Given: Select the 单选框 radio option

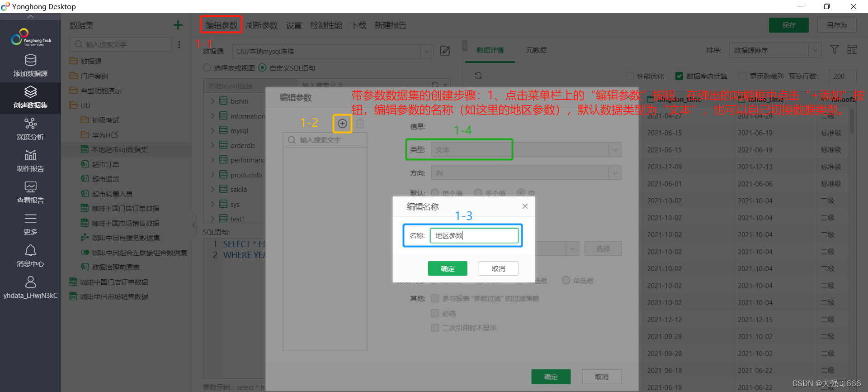Looking at the screenshot, I should click(x=566, y=280).
